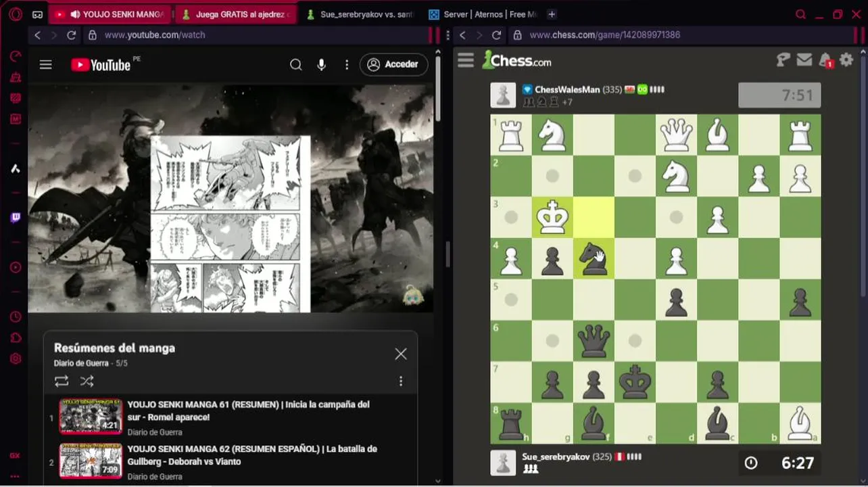Close the Resúmenes del manga playlist panel
Image resolution: width=868 pixels, height=487 pixels.
[401, 354]
